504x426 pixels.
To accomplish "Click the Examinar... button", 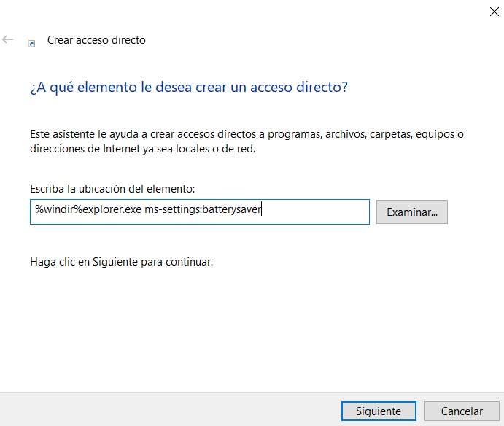I will pos(412,212).
